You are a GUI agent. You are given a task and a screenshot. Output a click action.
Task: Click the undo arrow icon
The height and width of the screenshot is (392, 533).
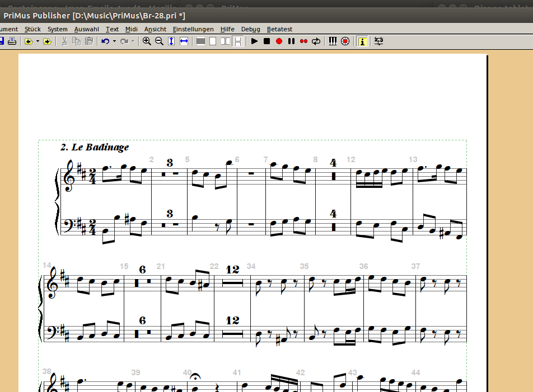coord(105,41)
